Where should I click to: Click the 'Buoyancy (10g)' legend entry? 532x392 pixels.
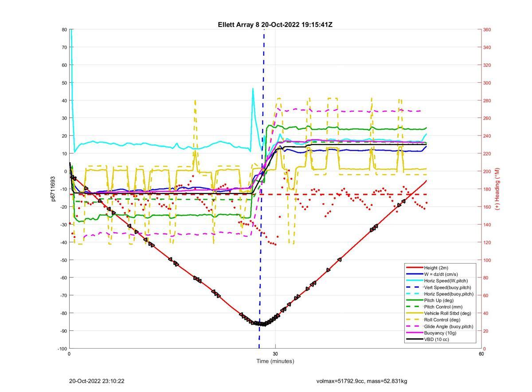pyautogui.click(x=439, y=333)
